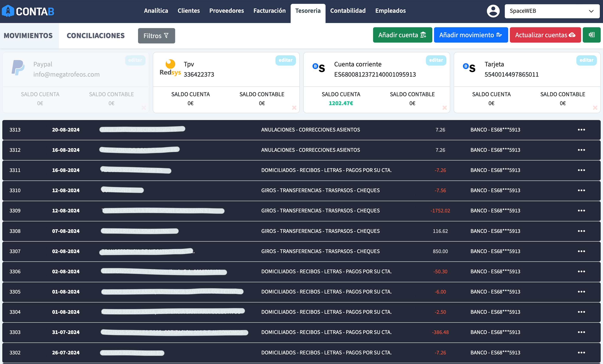Edit the Cuenta corriente account card
The width and height of the screenshot is (603, 364).
(436, 60)
